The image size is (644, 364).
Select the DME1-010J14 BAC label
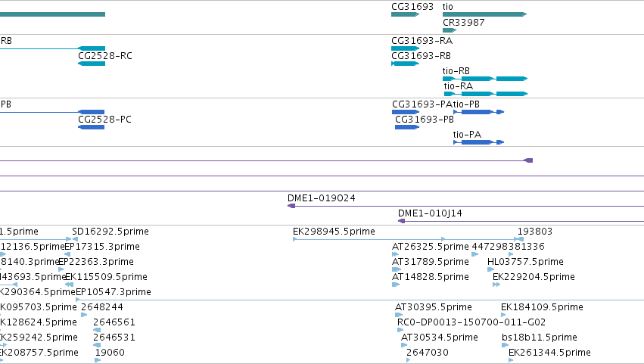tap(430, 213)
